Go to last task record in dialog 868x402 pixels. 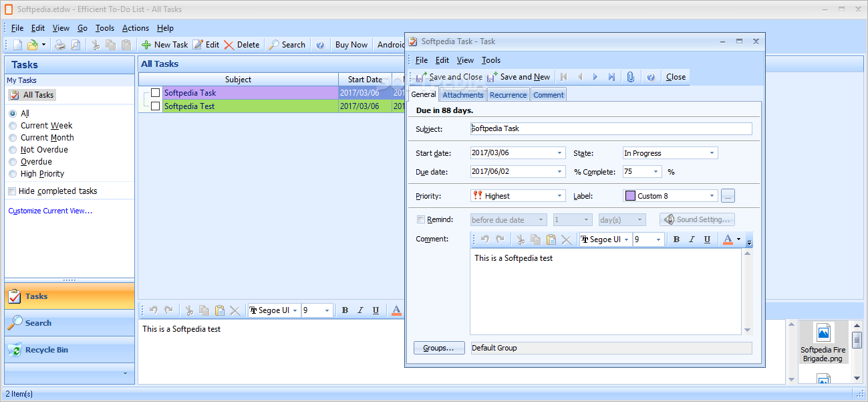coord(611,77)
